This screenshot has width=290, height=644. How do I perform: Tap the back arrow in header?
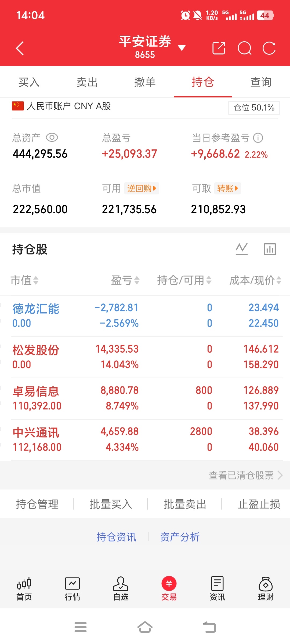click(20, 48)
